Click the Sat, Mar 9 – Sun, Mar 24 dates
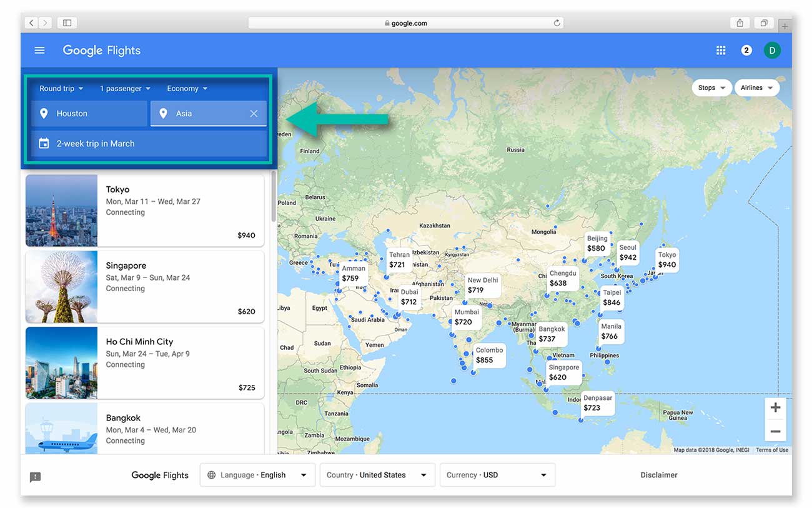This screenshot has width=812, height=508. click(148, 277)
